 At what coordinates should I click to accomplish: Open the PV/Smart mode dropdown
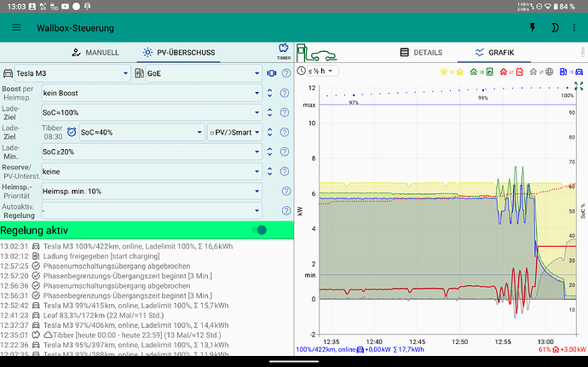click(x=234, y=132)
